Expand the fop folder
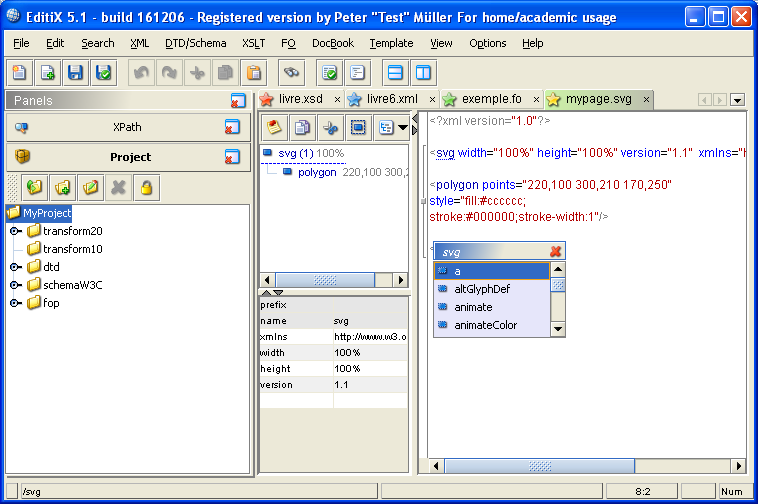 coord(15,303)
